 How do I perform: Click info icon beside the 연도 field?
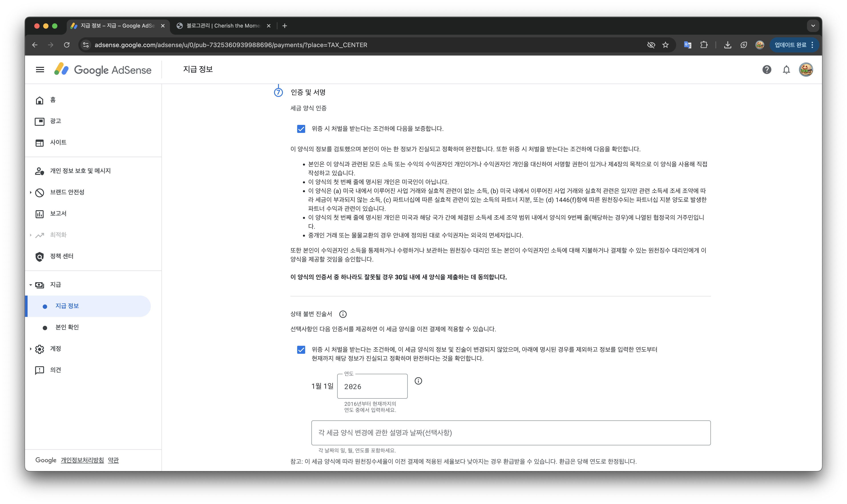tap(418, 381)
